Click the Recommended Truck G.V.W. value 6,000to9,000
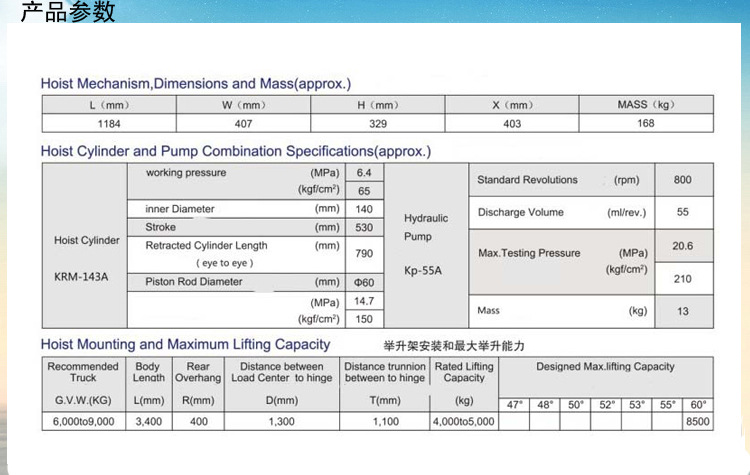Screen dimensions: 750x475 tap(83, 422)
